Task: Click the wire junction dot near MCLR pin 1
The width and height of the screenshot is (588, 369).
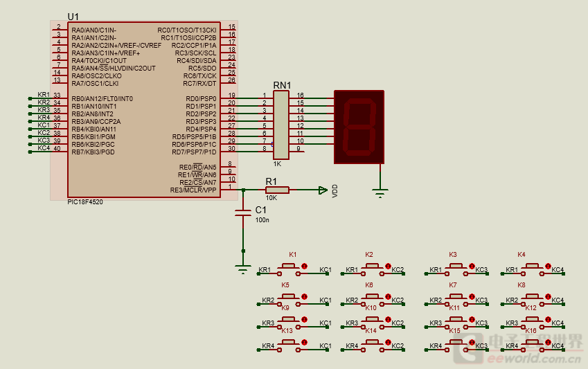Action: coord(243,190)
